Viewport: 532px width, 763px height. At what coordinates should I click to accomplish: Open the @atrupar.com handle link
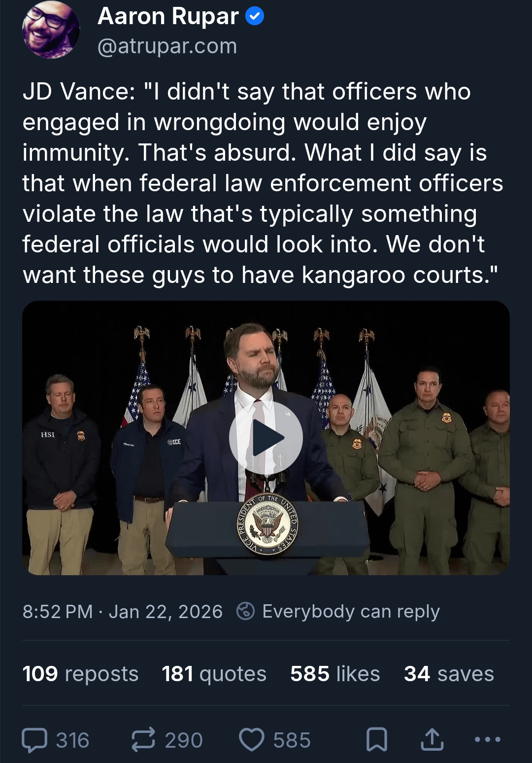pos(167,46)
